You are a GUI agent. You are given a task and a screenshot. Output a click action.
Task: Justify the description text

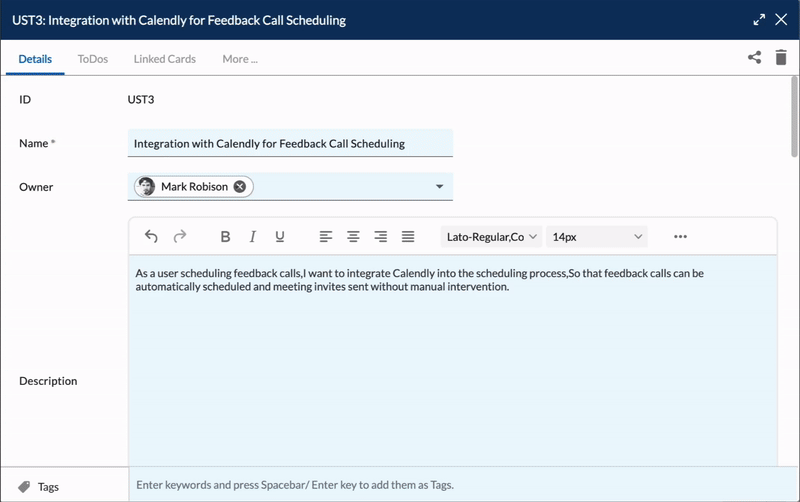[408, 237]
